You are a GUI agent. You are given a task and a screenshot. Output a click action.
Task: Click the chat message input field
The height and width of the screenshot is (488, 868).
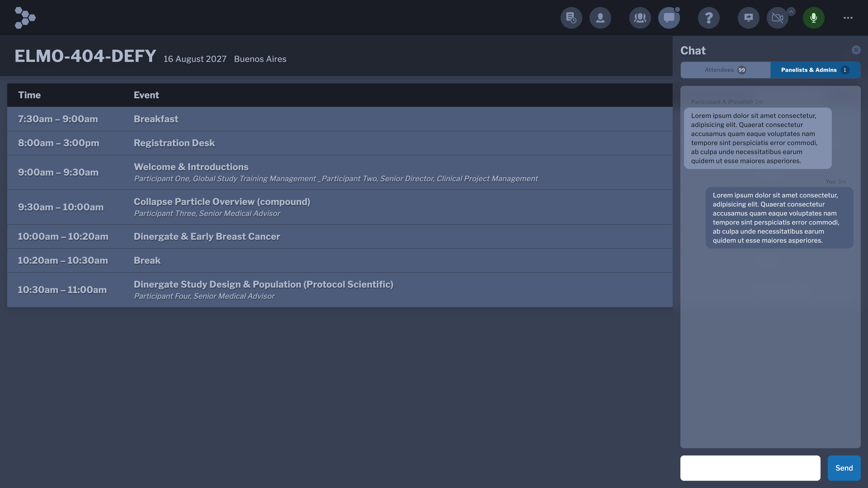[750, 468]
